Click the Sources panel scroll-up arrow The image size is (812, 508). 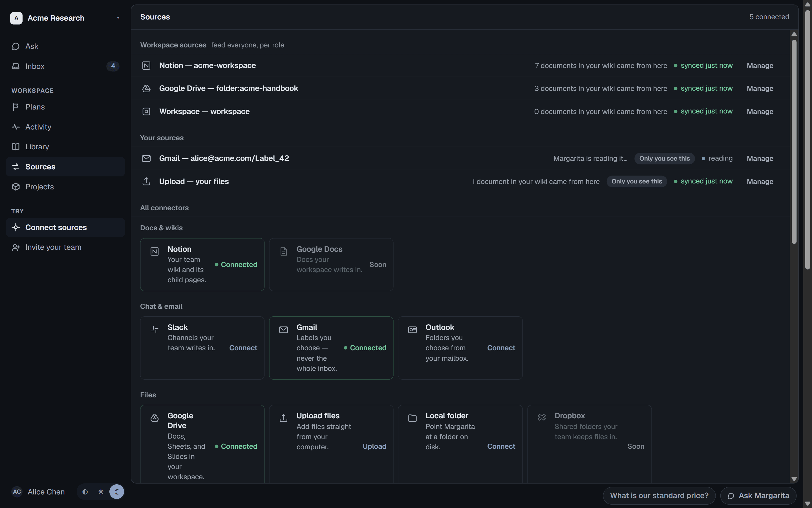794,34
